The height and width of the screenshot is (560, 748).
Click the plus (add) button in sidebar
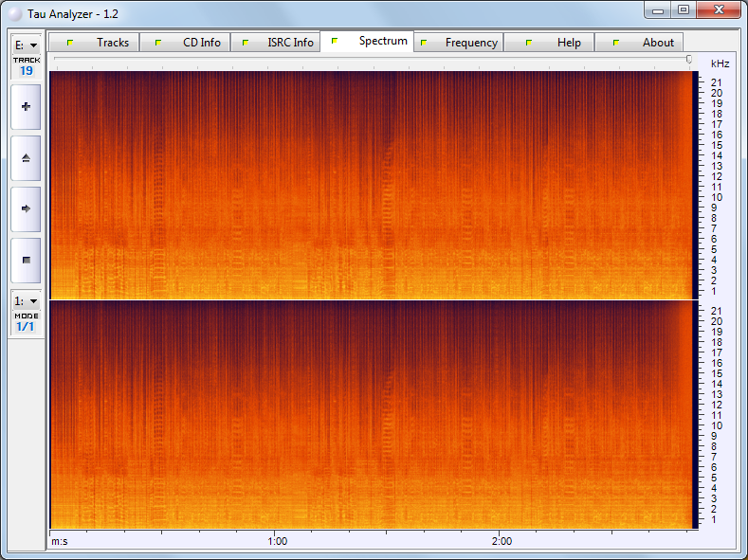click(26, 107)
